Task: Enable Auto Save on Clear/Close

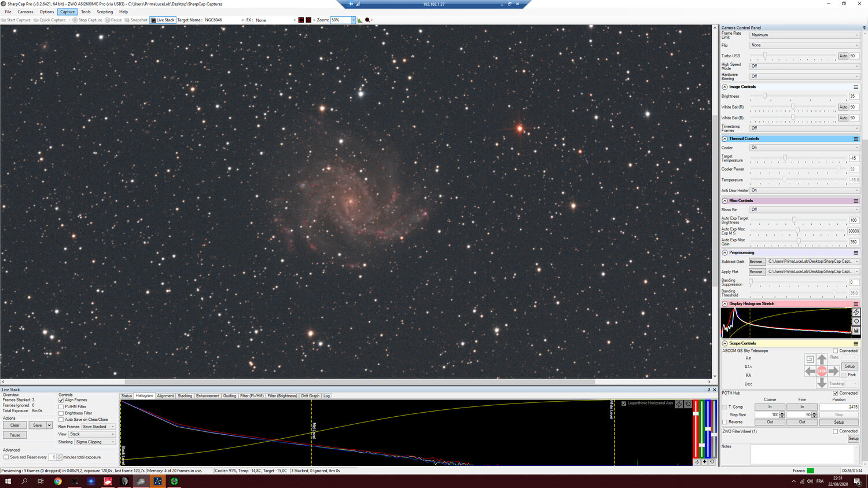Action: [x=61, y=420]
